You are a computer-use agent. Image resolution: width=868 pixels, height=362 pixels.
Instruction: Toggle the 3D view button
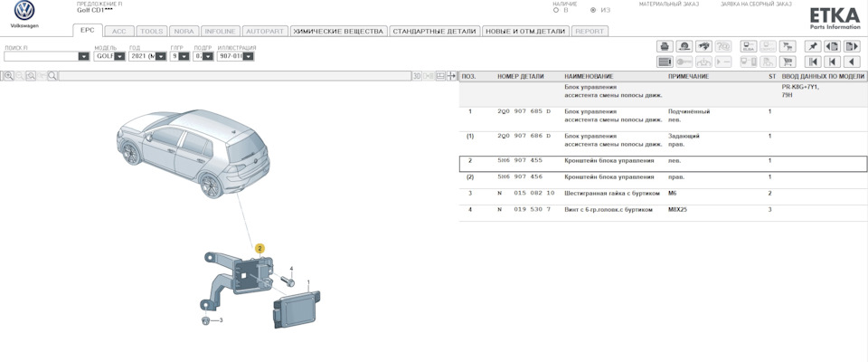[x=417, y=76]
